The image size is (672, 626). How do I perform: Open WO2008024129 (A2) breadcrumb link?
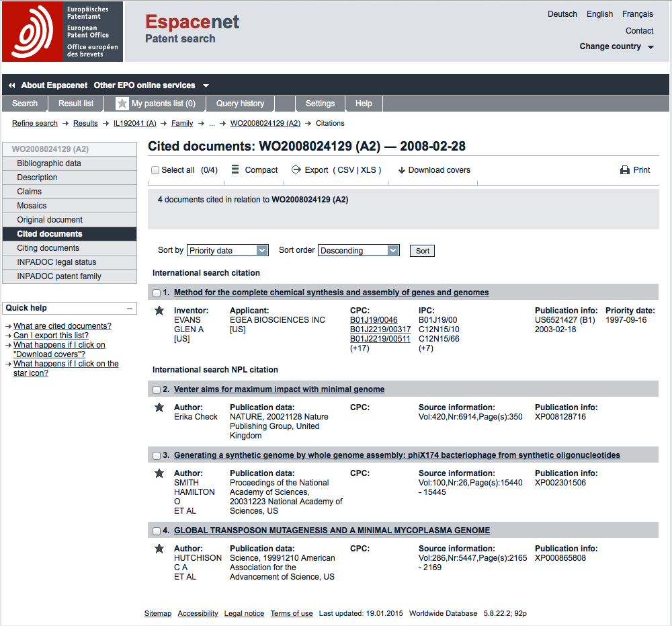[265, 124]
